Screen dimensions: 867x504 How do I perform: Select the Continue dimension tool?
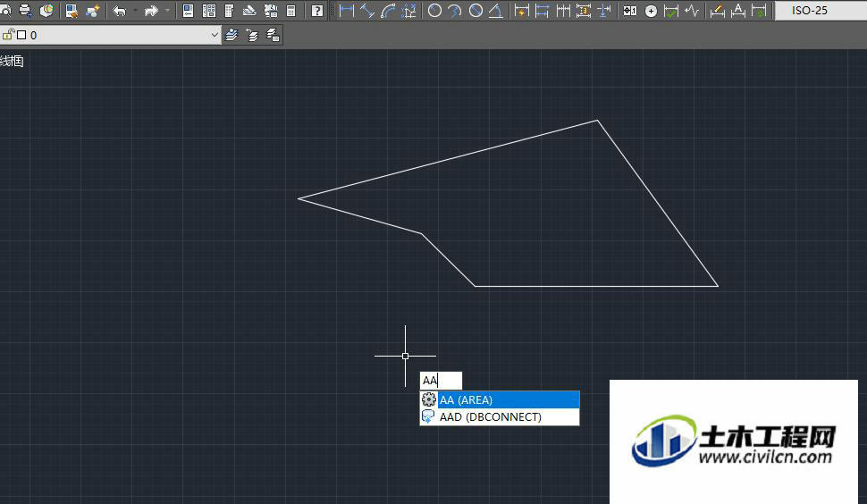coord(563,10)
